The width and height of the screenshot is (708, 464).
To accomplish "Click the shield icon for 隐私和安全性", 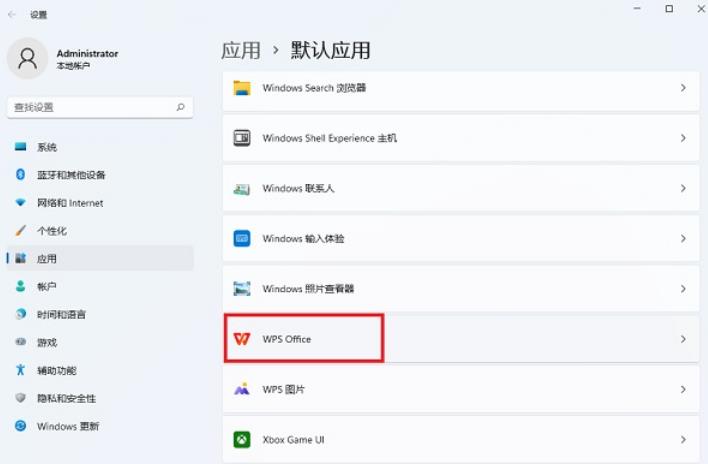I will click(20, 398).
